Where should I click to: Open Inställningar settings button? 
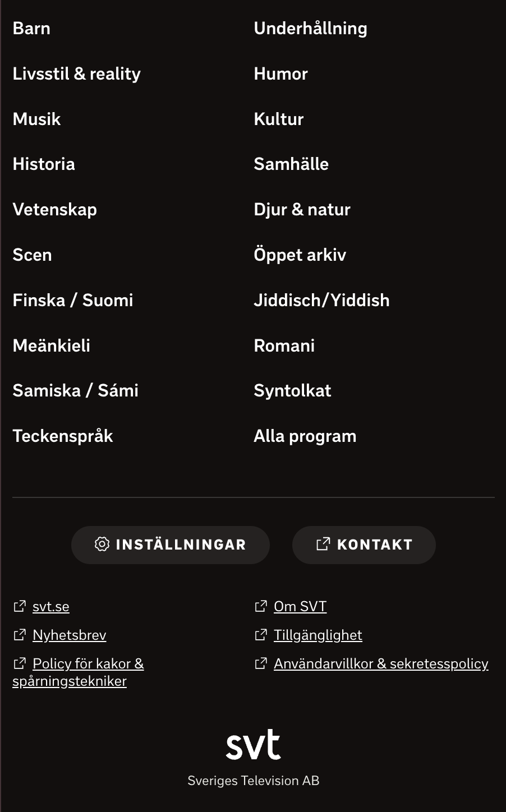tap(171, 545)
